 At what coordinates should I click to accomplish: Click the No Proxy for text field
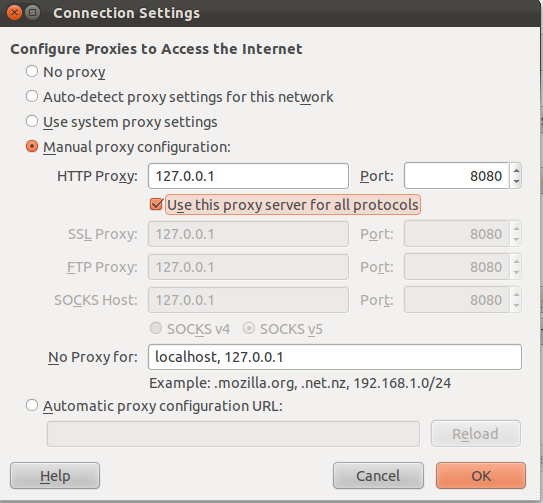(x=335, y=357)
